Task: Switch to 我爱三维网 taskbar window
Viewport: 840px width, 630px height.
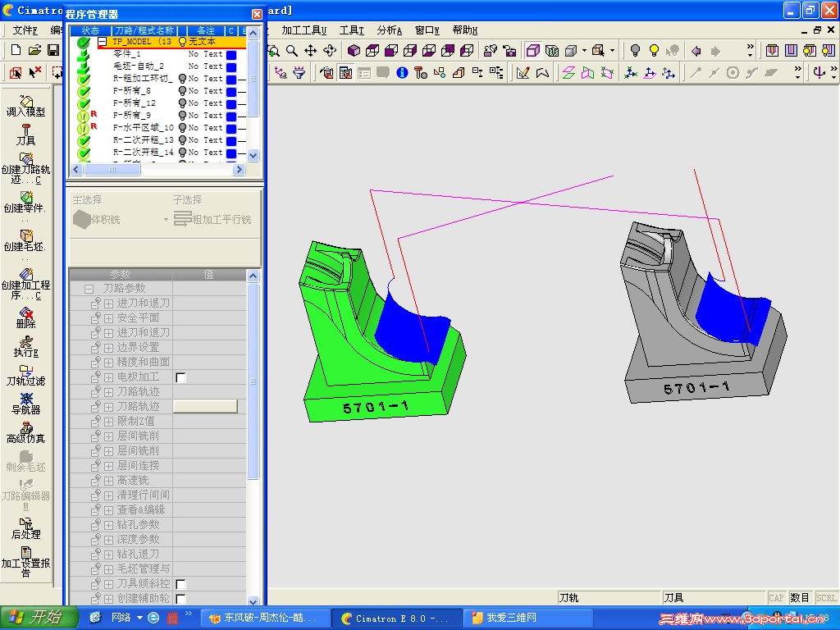Action: pos(527,618)
